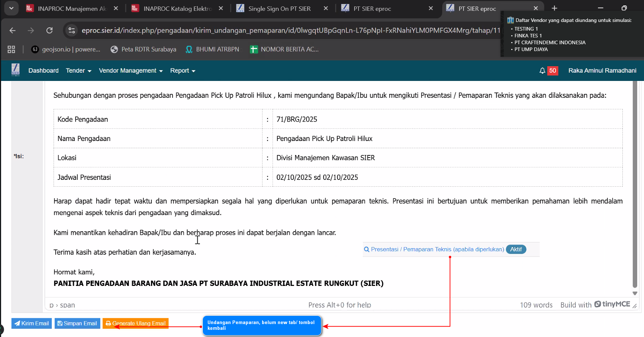This screenshot has height=337, width=644.
Task: Open browser apps grid icon
Action: [x=12, y=49]
